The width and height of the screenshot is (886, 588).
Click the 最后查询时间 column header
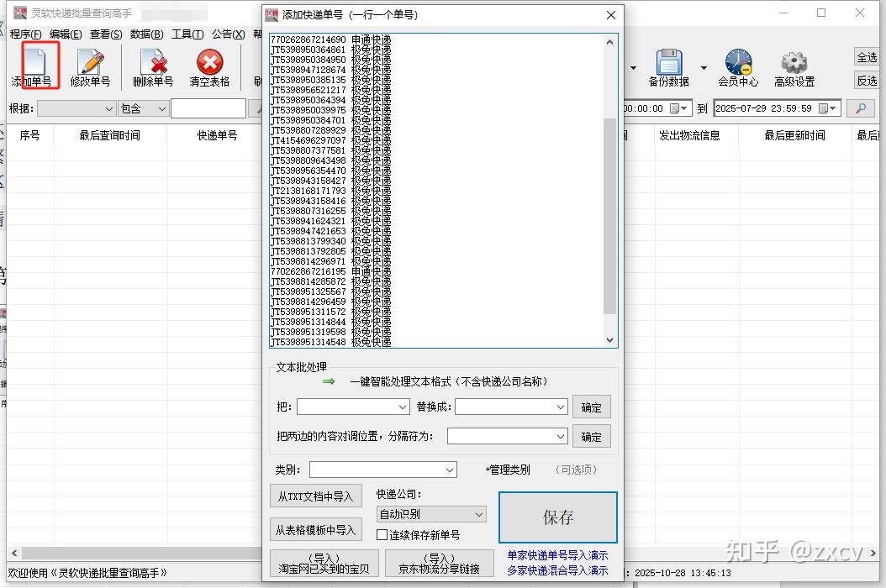point(109,135)
